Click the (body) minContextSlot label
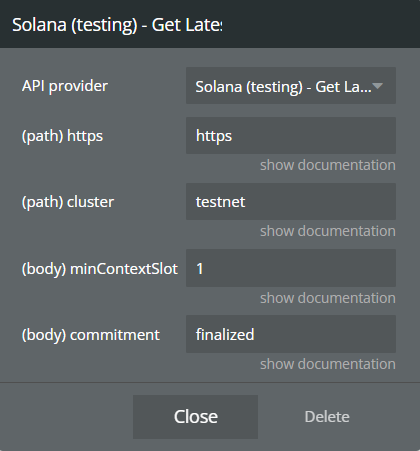Screen dimensions: 420x451 click(100, 269)
